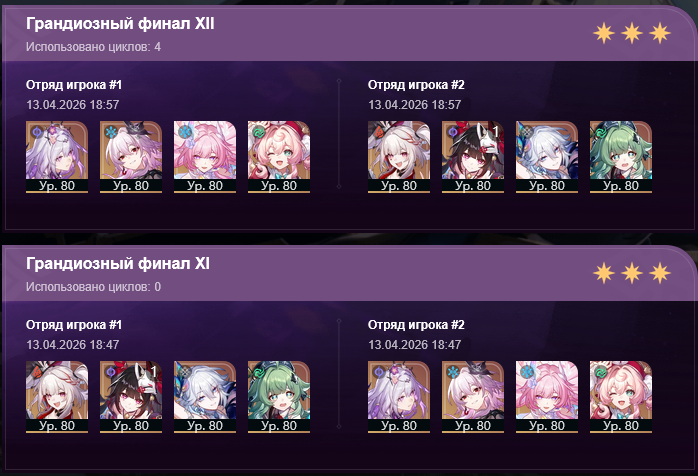Open the winking pink-haired wind character in XII squad #1

tap(279, 156)
